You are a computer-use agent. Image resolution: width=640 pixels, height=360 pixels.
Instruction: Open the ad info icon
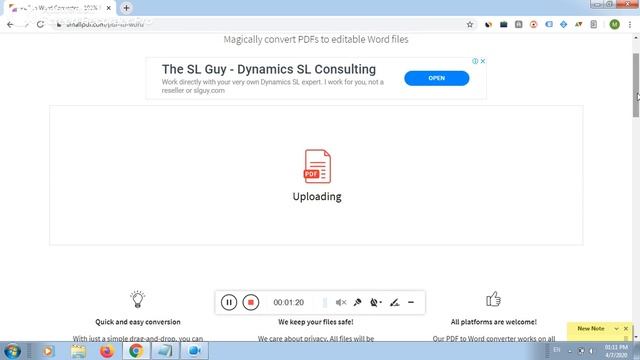[x=475, y=61]
